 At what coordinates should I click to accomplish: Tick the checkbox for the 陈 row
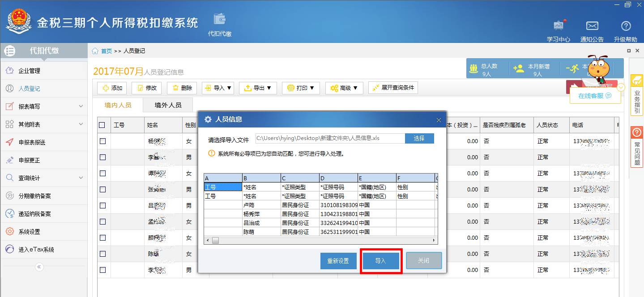pyautogui.click(x=102, y=254)
